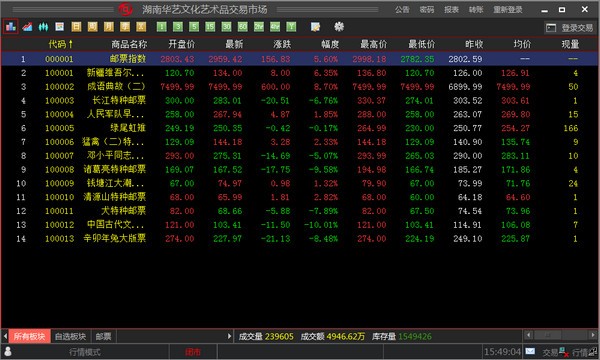Show the candlestick K-line chart icon

[43, 27]
